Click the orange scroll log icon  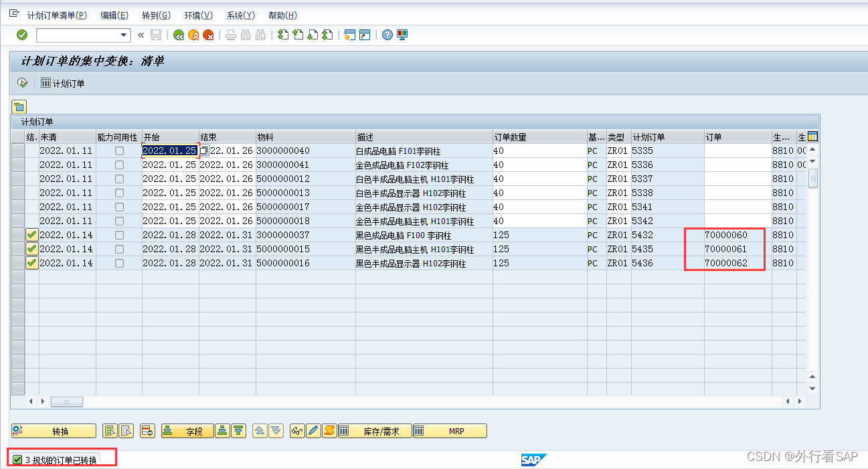tap(329, 431)
